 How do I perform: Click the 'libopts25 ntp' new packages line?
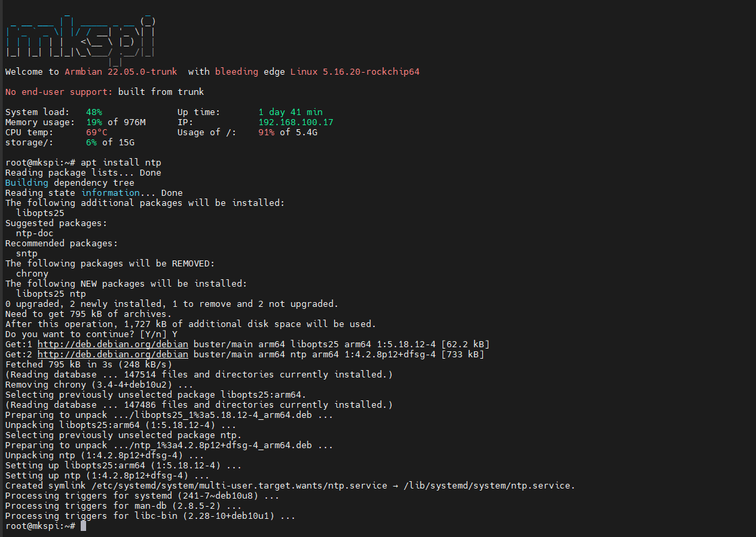50,294
